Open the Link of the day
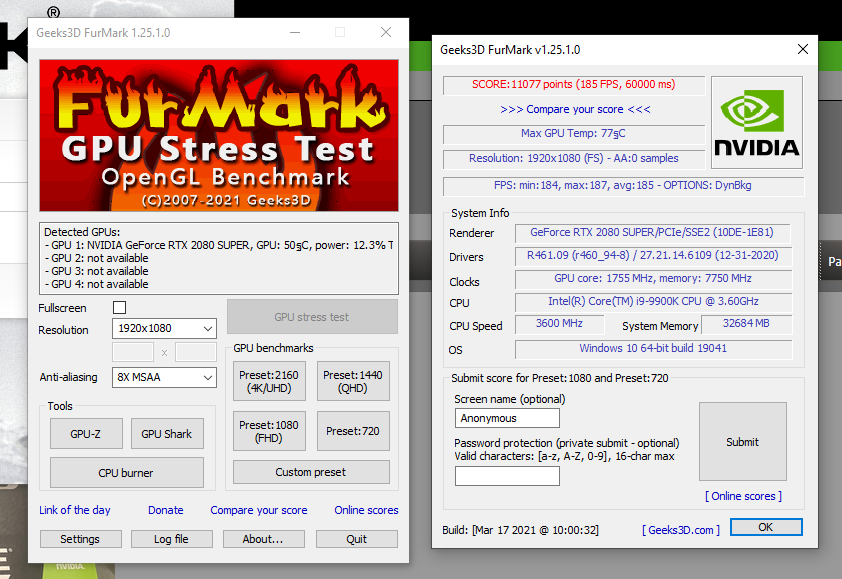Screen dimensions: 842x579 pos(75,510)
